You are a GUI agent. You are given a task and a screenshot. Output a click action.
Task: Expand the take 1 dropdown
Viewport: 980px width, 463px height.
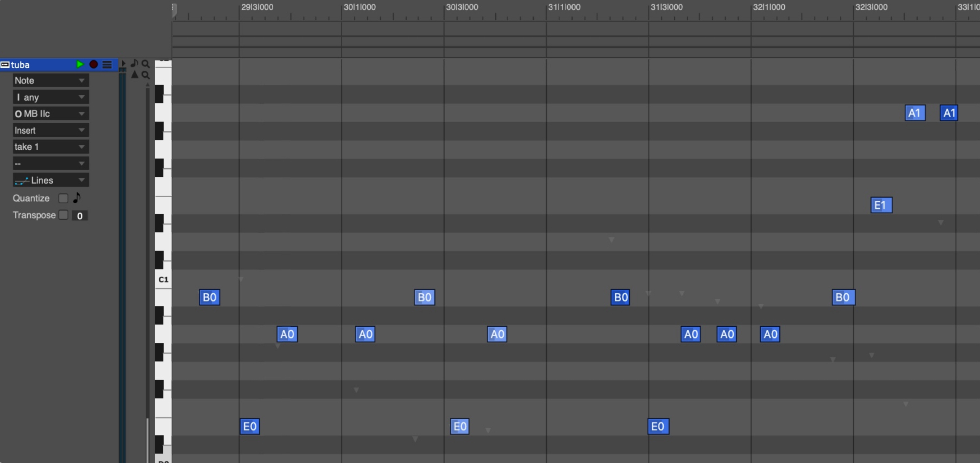coord(50,147)
